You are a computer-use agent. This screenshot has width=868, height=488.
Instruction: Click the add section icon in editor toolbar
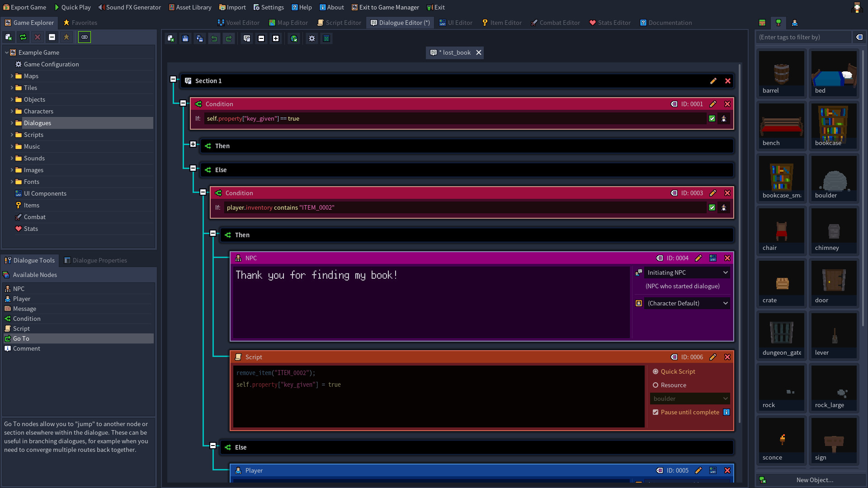pyautogui.click(x=247, y=38)
